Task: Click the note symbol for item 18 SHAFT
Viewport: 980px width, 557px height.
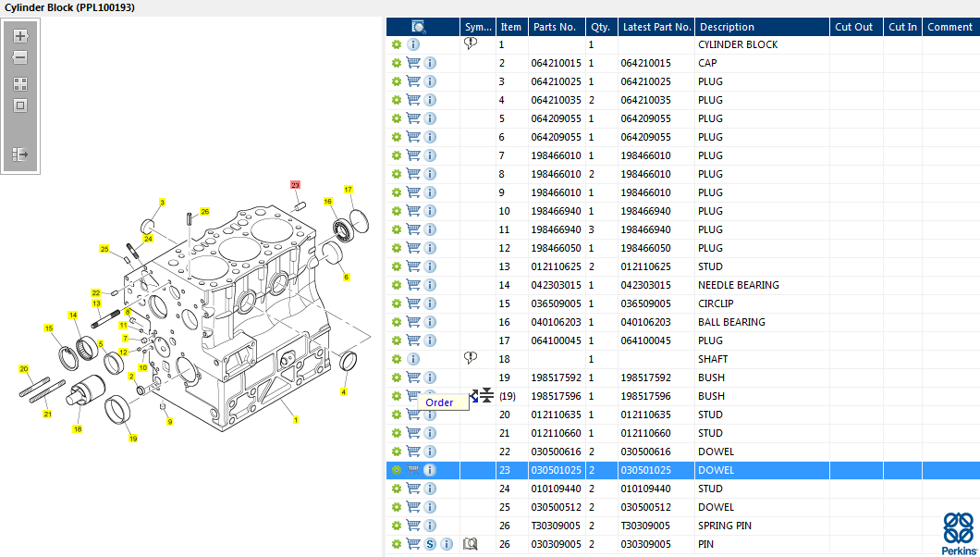Action: (x=471, y=358)
